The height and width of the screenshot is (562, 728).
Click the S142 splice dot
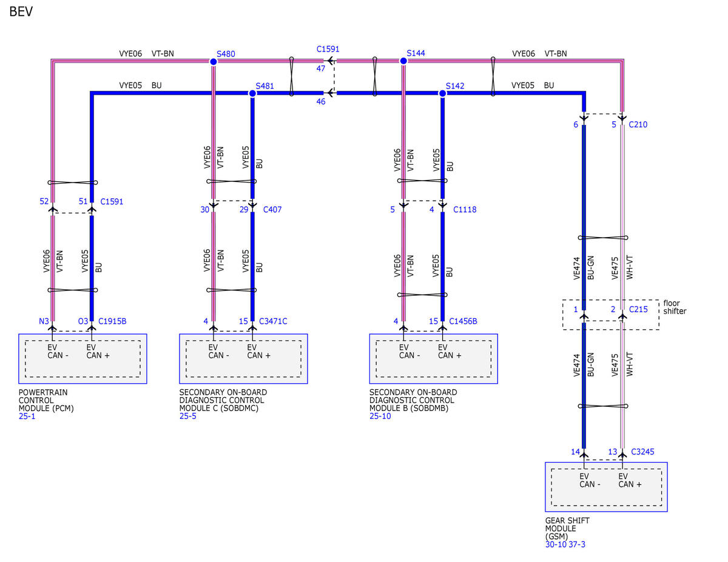tap(442, 93)
